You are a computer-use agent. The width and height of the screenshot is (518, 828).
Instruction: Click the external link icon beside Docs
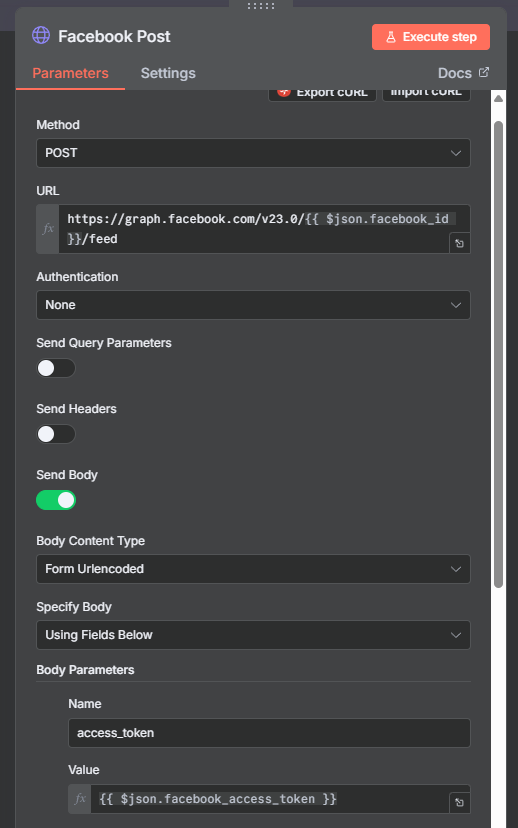(x=484, y=72)
